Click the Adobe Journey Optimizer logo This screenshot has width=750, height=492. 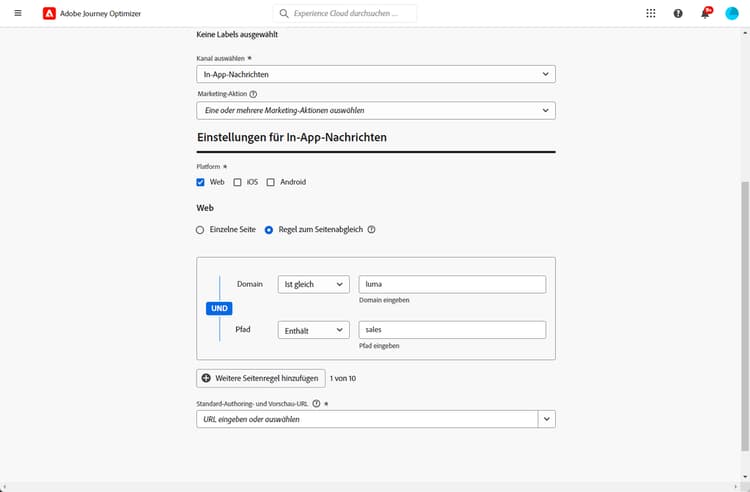(50, 13)
